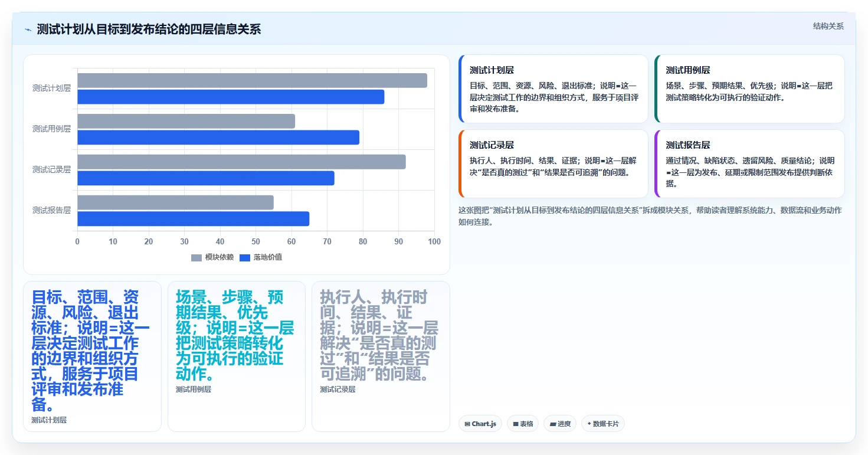The height and width of the screenshot is (455, 868).
Task: Open the 测试记录层 card with orange border
Action: [x=553, y=164]
